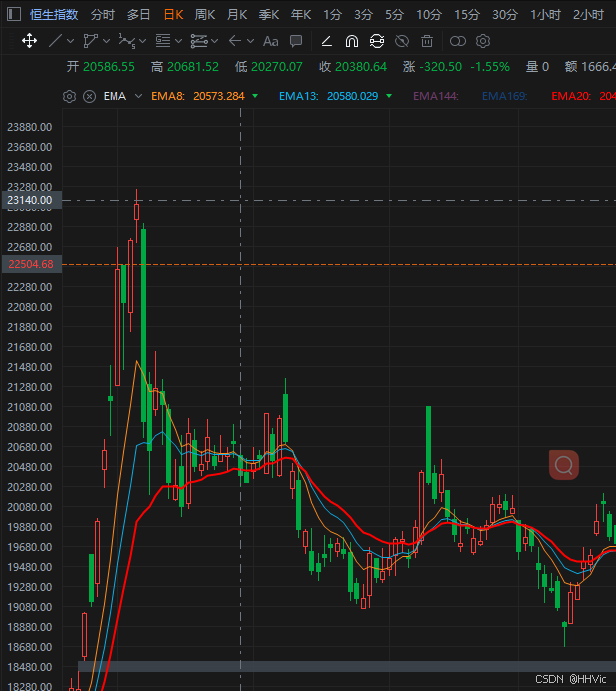Switch to 月K monthly chart tab
The image size is (616, 691).
(x=237, y=15)
